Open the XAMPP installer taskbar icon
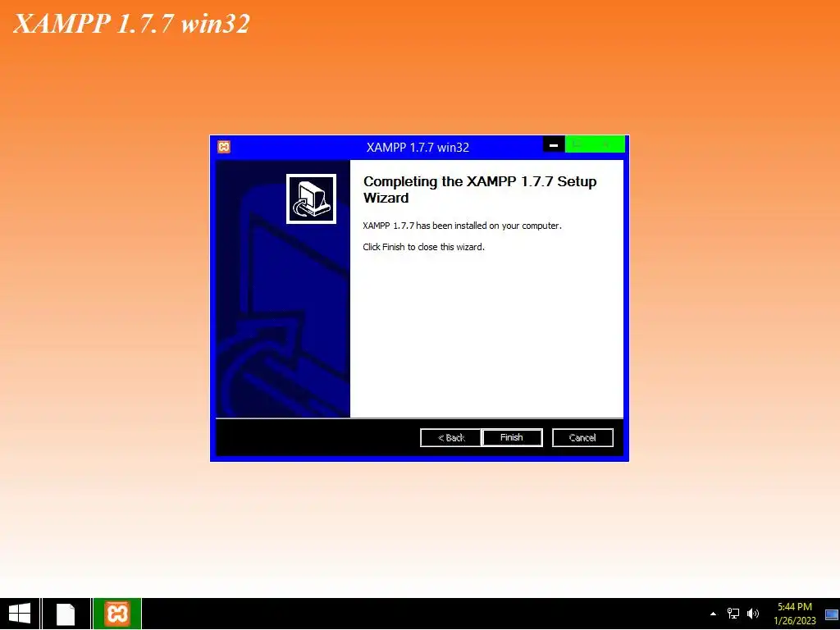 pos(117,614)
